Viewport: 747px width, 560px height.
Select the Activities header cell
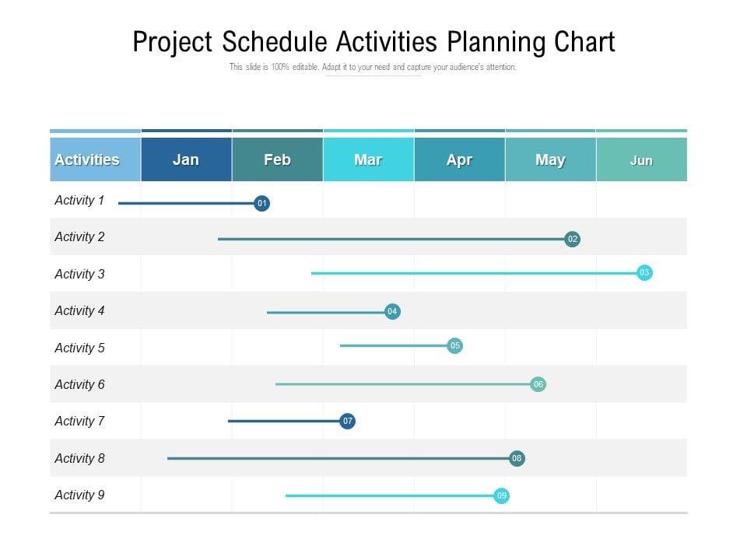tap(87, 159)
